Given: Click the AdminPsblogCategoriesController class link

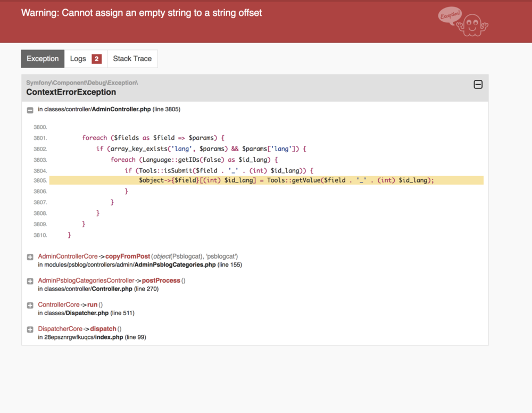Looking at the screenshot, I should point(86,280).
